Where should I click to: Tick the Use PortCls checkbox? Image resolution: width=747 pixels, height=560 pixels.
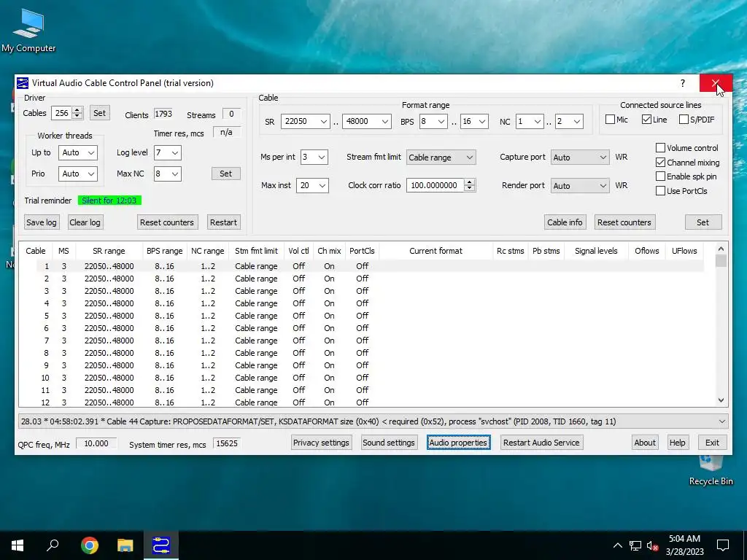[x=660, y=191]
